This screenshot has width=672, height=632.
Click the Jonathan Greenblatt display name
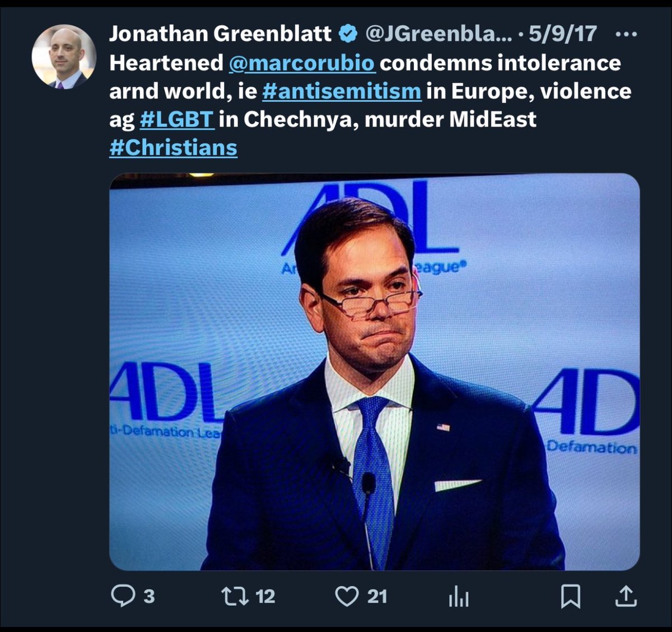[220, 34]
